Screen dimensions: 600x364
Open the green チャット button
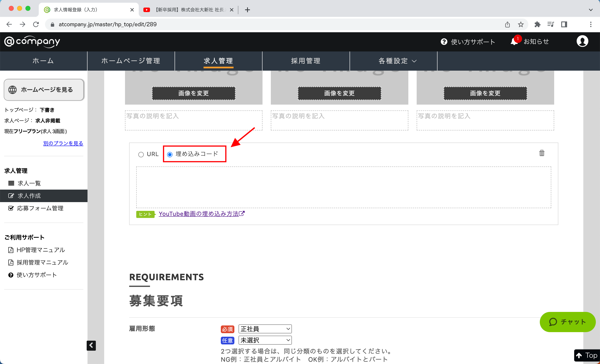click(568, 322)
